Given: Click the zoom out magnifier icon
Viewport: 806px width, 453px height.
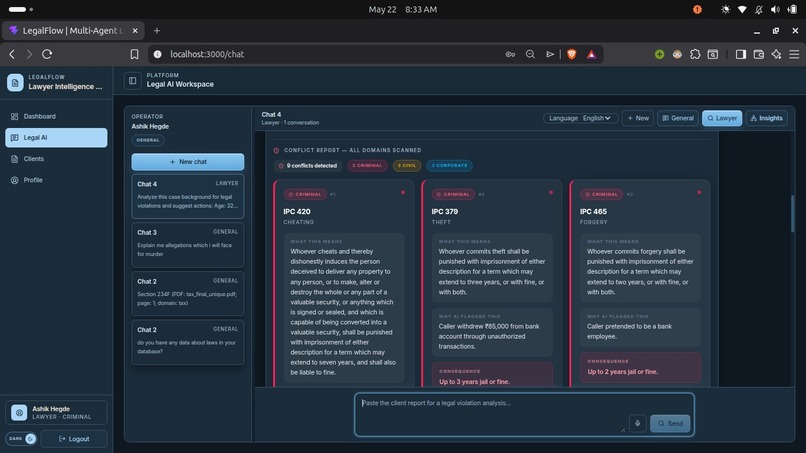Looking at the screenshot, I should pyautogui.click(x=530, y=54).
